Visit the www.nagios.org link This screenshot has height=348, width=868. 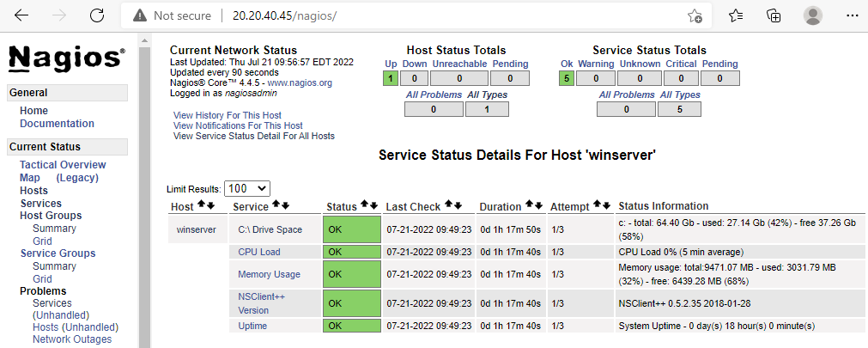[x=300, y=83]
